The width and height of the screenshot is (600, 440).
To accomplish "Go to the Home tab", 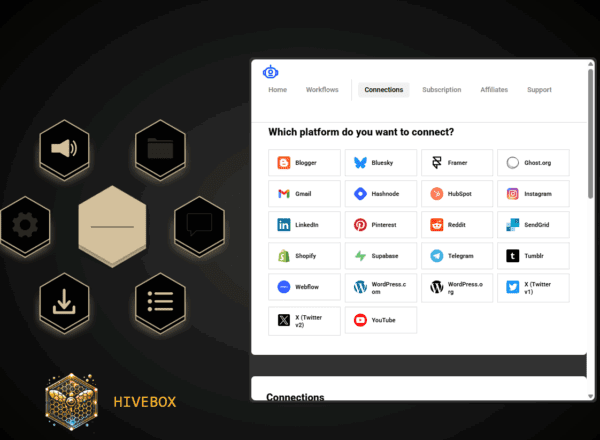I will (x=277, y=90).
